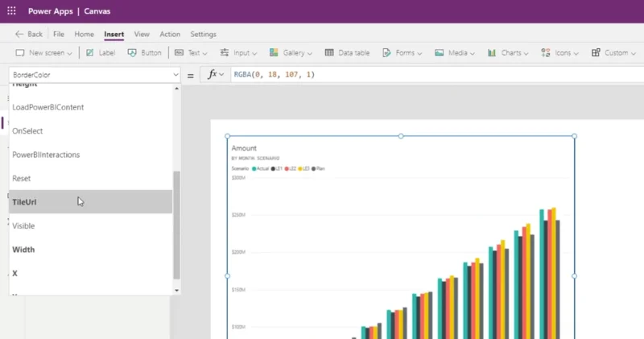Expand the New screen dropdown arrow
The width and height of the screenshot is (644, 339).
[69, 53]
